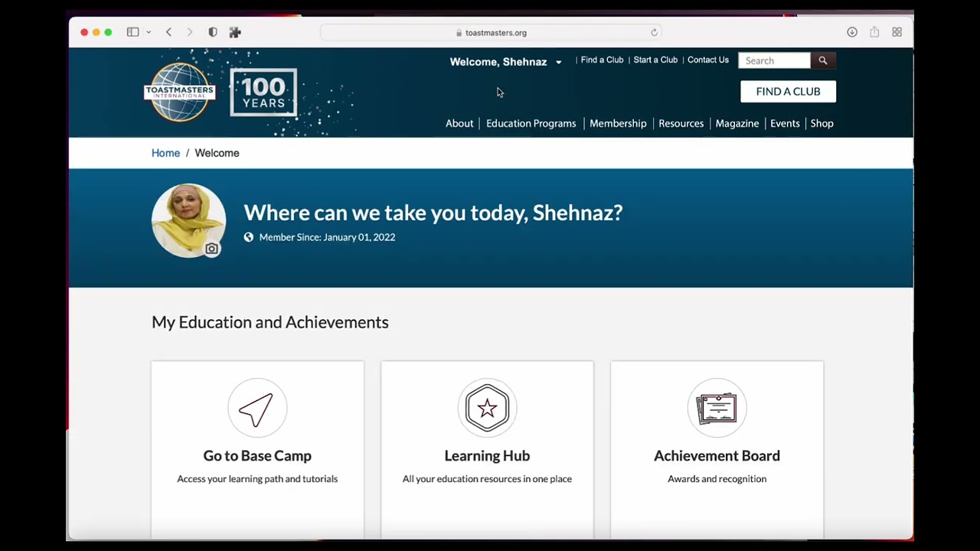Click the 'Where can we take you today' heading
Viewport: 980px width, 551px height.
click(433, 213)
